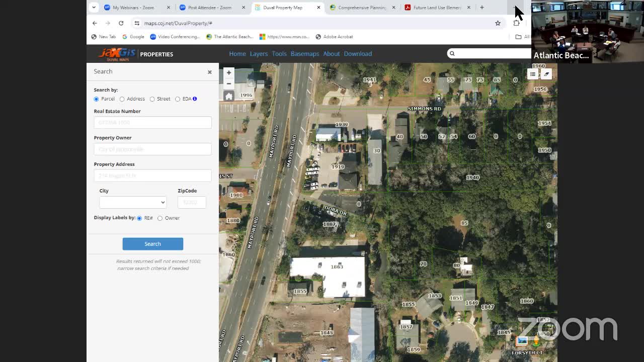Image resolution: width=644 pixels, height=362 pixels.
Task: Open the browser tab search chevron
Action: pyautogui.click(x=94, y=8)
